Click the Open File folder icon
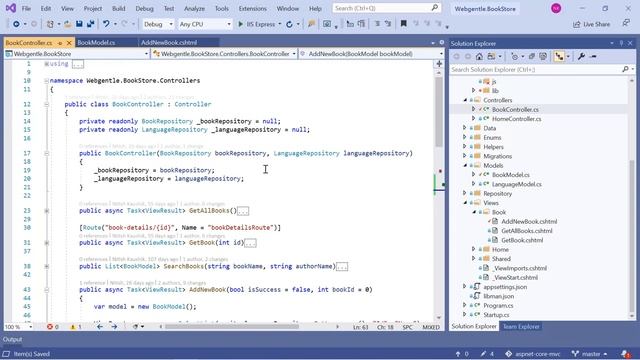The width and height of the screenshot is (640, 360). tap(68, 24)
